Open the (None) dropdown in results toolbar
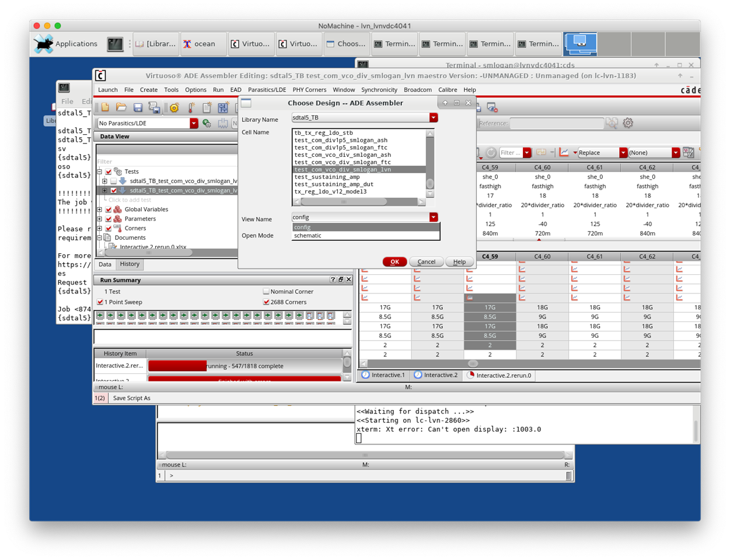The width and height of the screenshot is (730, 560). pos(676,153)
